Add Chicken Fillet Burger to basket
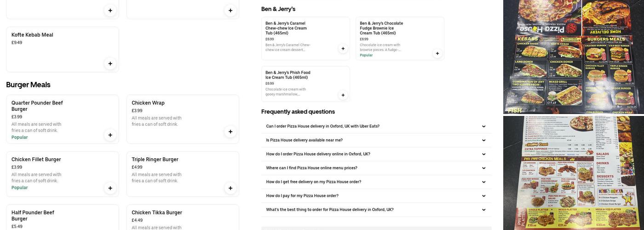This screenshot has width=644, height=230. (110, 188)
